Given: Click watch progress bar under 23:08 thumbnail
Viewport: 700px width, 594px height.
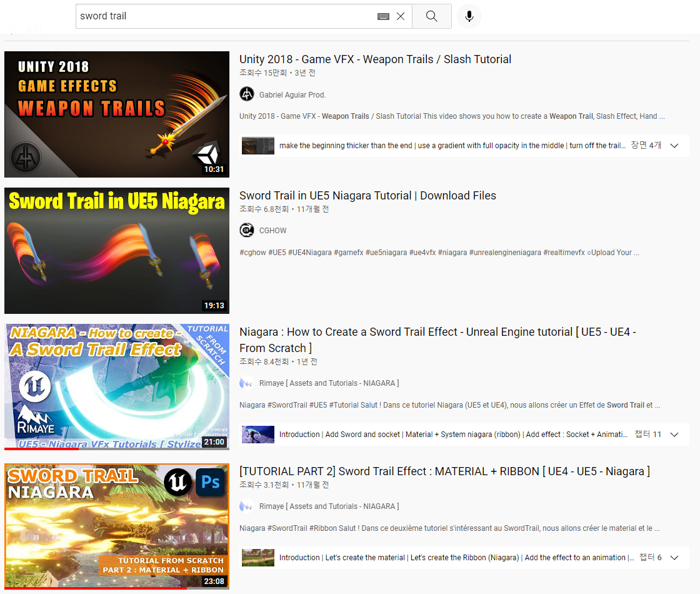Looking at the screenshot, I should [117, 588].
